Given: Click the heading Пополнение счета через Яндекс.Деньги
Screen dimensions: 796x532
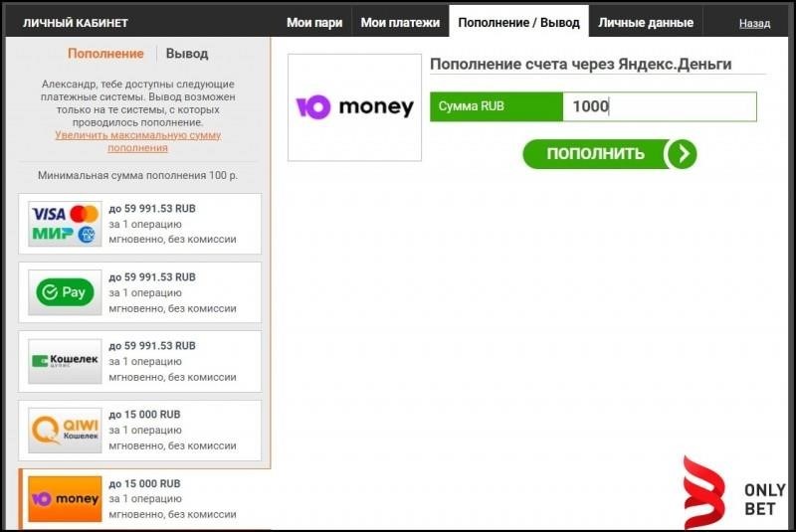Looking at the screenshot, I should pos(581,64).
